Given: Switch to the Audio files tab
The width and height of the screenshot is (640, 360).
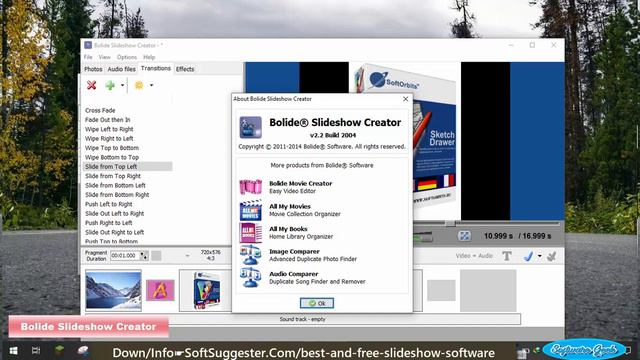Looking at the screenshot, I should point(121,69).
